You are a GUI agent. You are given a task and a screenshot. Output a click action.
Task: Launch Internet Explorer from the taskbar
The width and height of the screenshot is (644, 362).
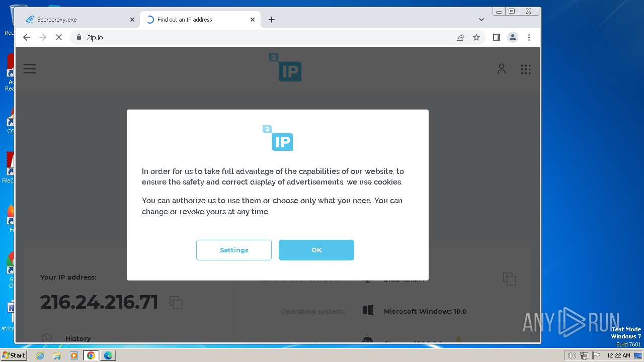(x=40, y=355)
